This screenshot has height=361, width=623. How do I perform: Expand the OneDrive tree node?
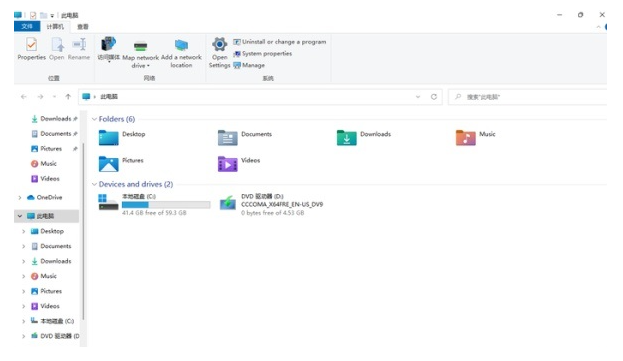(20, 197)
